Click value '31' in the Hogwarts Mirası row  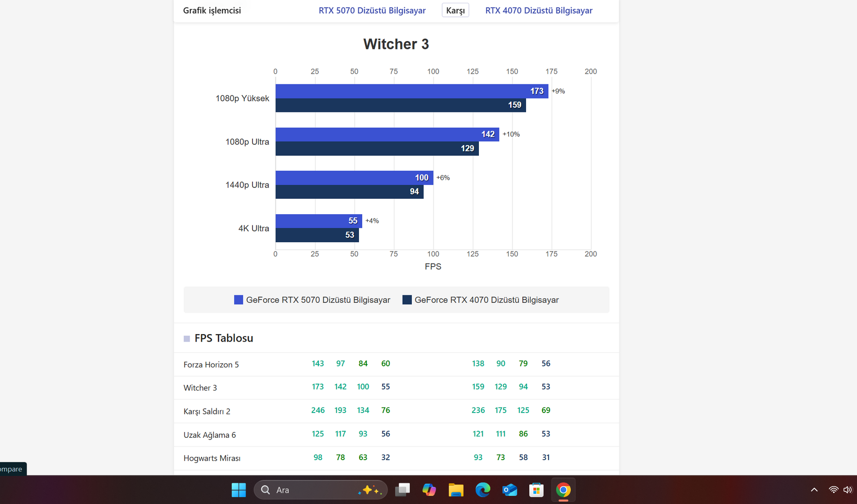546,457
